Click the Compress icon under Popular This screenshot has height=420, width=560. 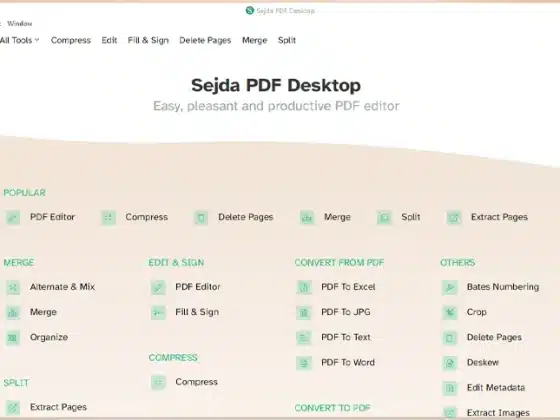point(108,218)
